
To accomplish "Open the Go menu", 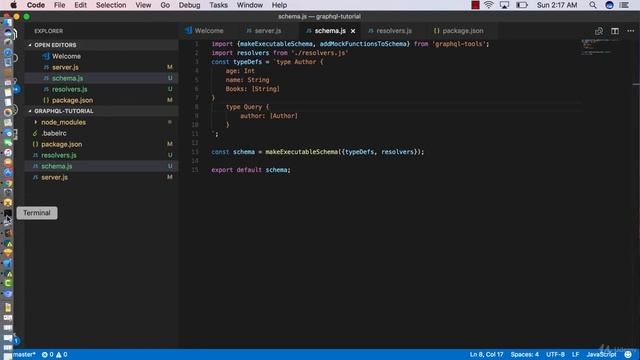I will click(x=165, y=5).
